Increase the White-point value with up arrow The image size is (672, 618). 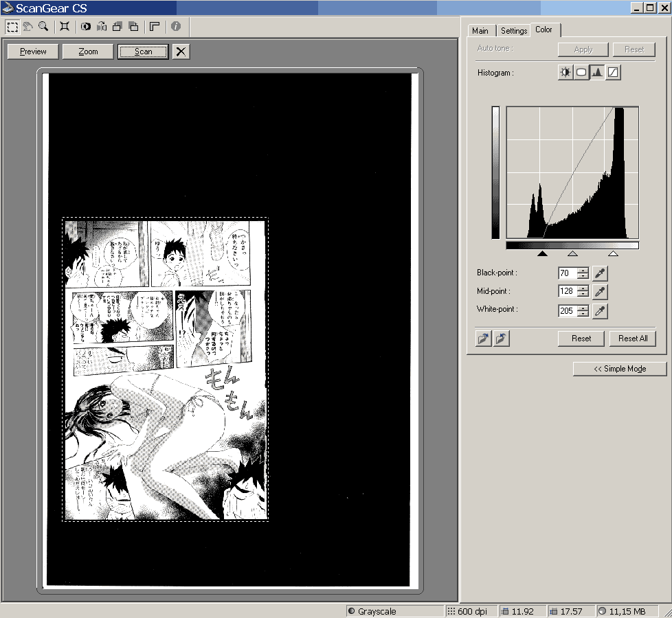pyautogui.click(x=583, y=308)
